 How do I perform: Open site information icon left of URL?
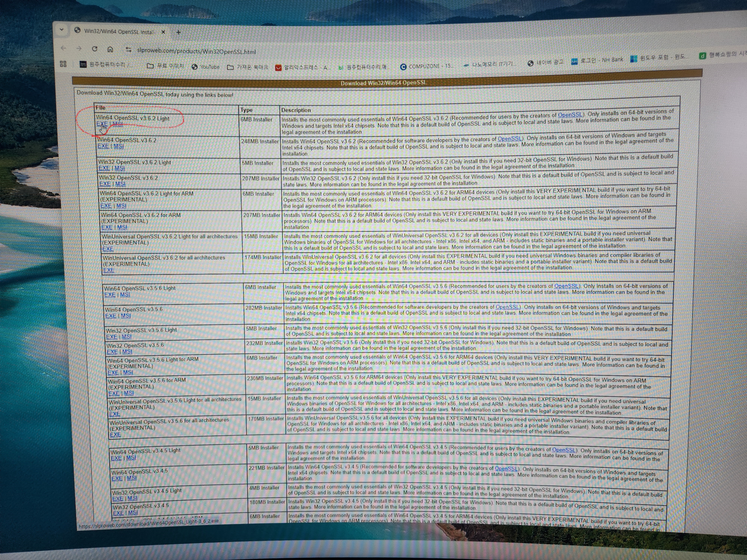[128, 50]
